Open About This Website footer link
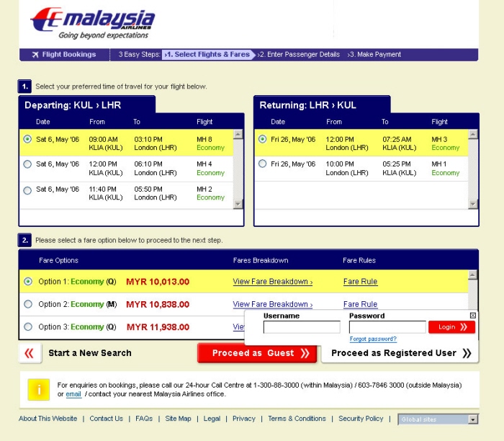The image size is (504, 441). pyautogui.click(x=48, y=419)
